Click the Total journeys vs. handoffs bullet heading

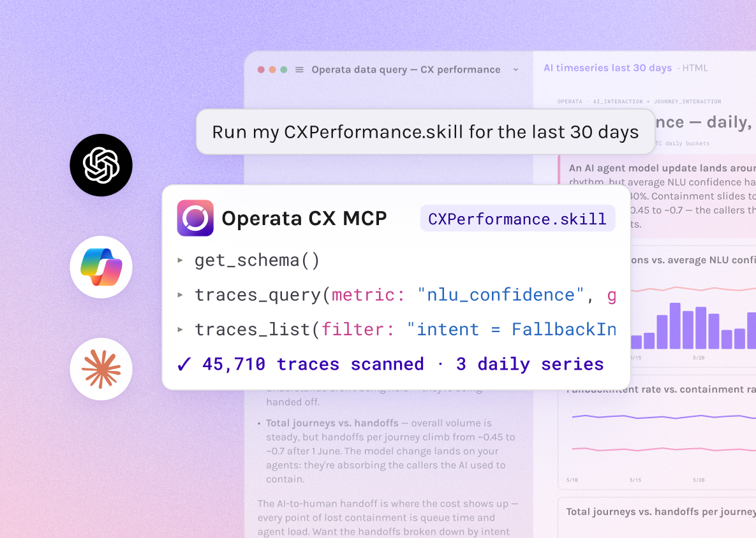click(332, 423)
